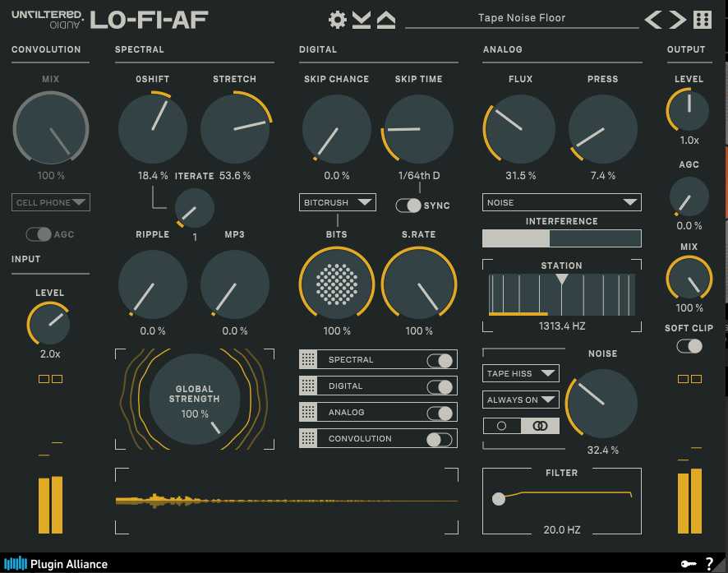The height and width of the screenshot is (573, 728).
Task: Click the drag-handle icon beside SPECTRAL module
Action: pos(306,359)
